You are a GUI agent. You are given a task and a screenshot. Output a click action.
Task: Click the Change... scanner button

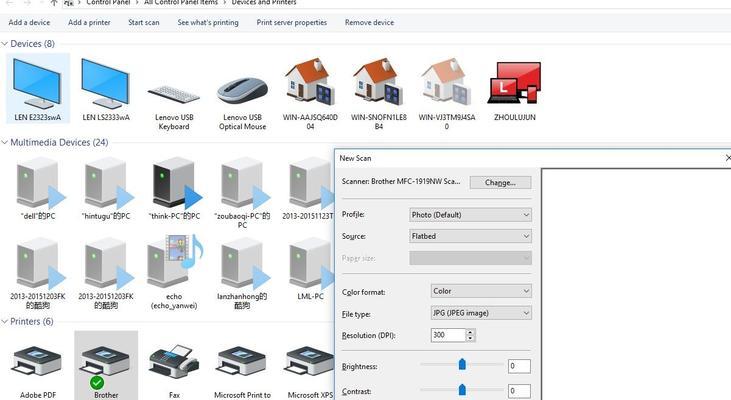tap(500, 182)
